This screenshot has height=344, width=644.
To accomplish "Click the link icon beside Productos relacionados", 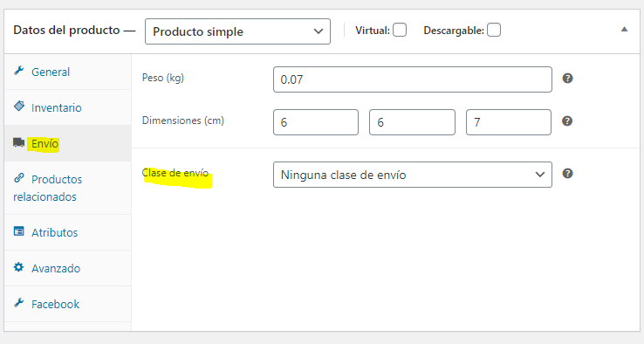I will pyautogui.click(x=19, y=178).
